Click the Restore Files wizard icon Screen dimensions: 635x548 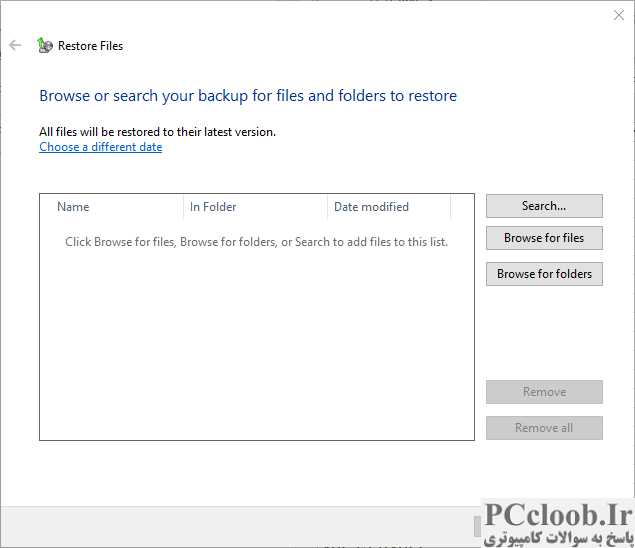44,45
